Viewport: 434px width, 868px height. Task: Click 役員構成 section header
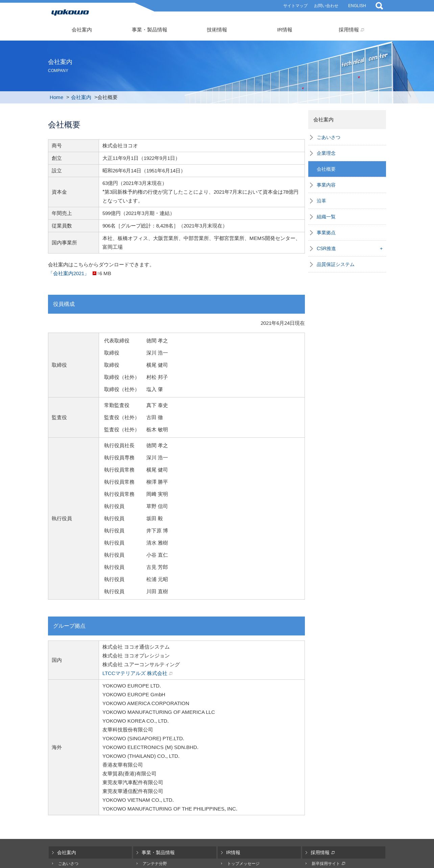[176, 304]
